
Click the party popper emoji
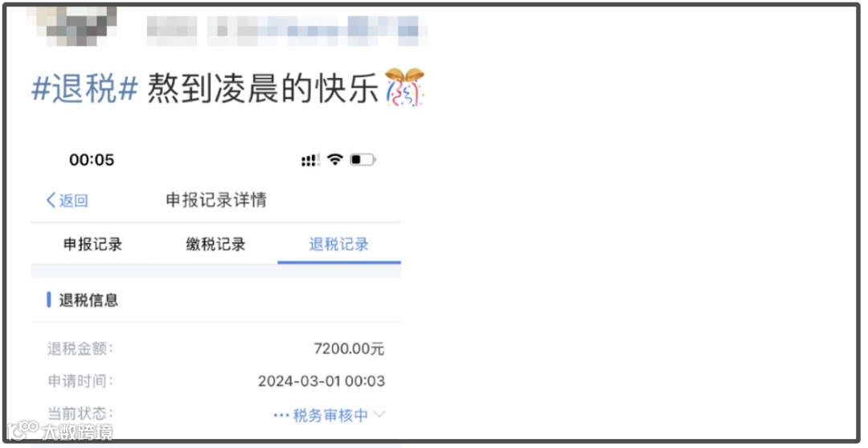click(404, 87)
